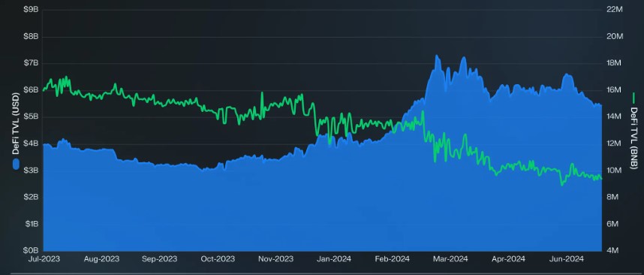Click the $9B left axis label
Viewport: 644px width, 275px height.
tap(32, 10)
